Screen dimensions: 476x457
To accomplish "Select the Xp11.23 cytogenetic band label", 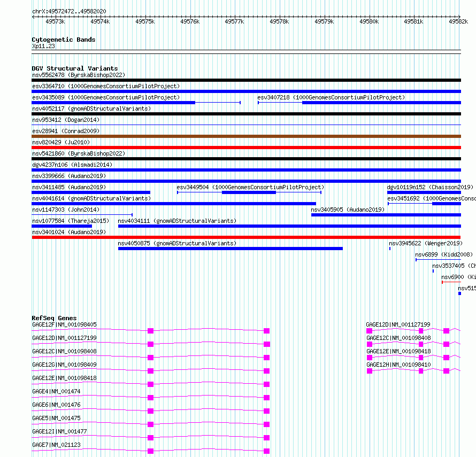I will tap(43, 46).
